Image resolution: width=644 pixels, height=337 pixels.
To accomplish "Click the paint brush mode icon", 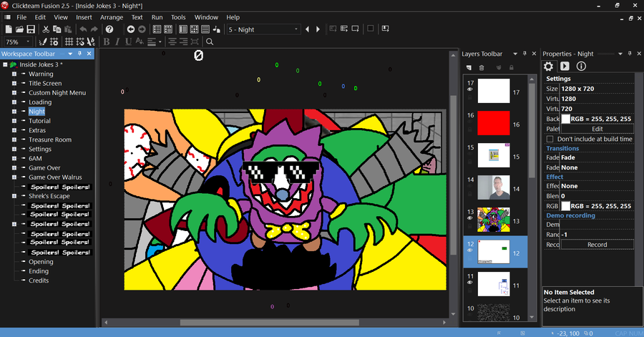I will pyautogui.click(x=42, y=41).
